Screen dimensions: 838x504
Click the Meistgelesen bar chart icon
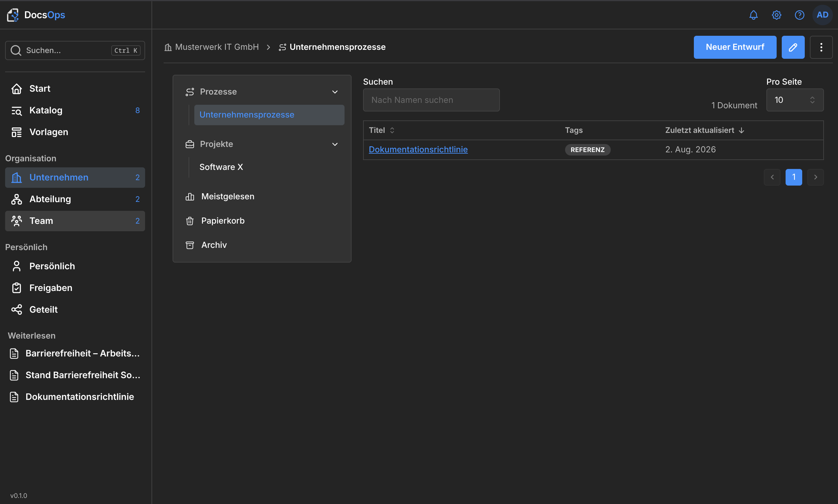tap(190, 197)
